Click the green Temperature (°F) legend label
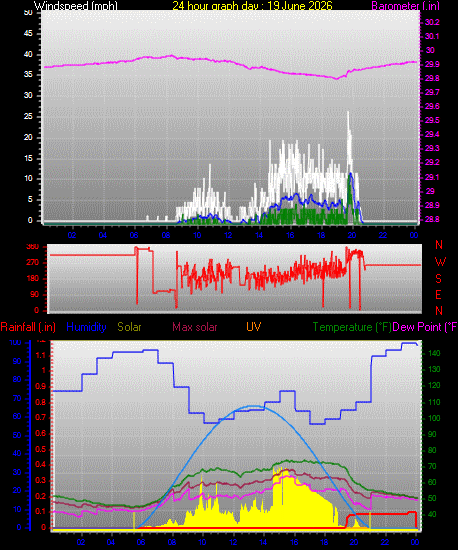 click(x=352, y=327)
